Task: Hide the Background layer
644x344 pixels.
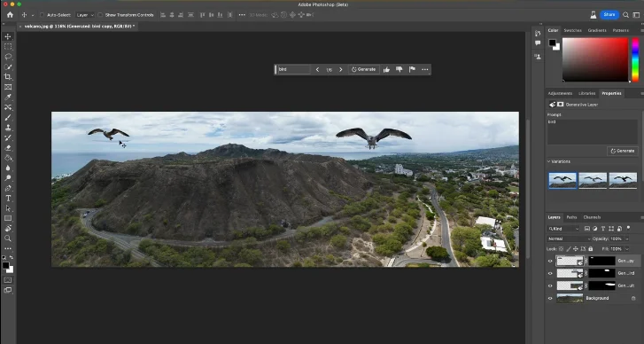Action: coord(550,299)
